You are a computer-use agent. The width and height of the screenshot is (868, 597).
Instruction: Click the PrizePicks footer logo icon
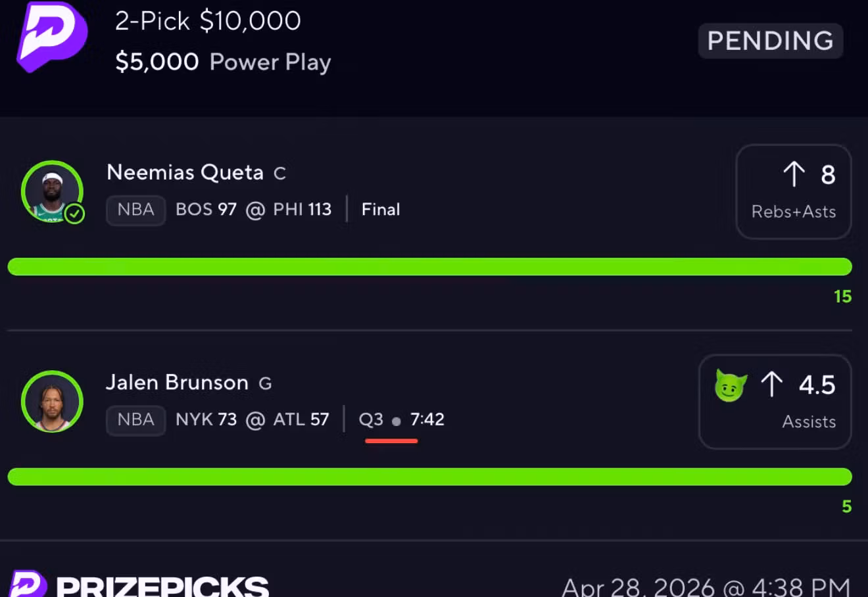[28, 584]
